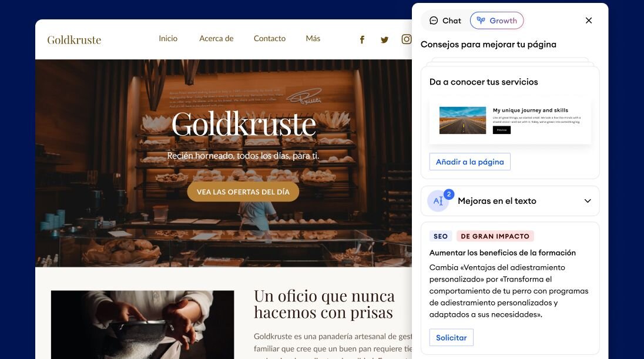Click the black Preview button in the card
The image size is (644, 359).
click(x=501, y=130)
